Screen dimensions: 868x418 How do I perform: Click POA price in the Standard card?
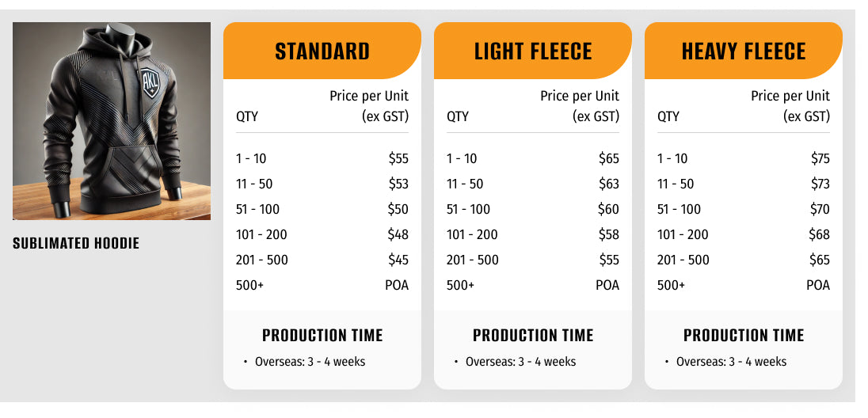[397, 285]
